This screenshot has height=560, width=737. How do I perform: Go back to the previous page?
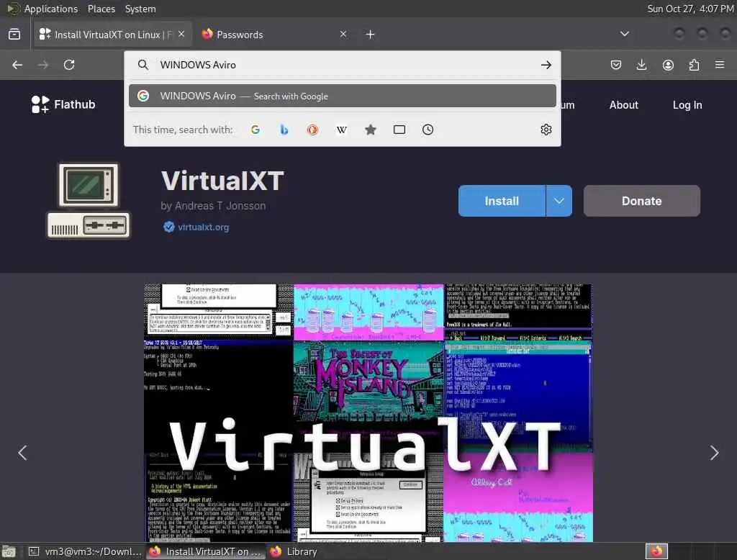coord(17,65)
